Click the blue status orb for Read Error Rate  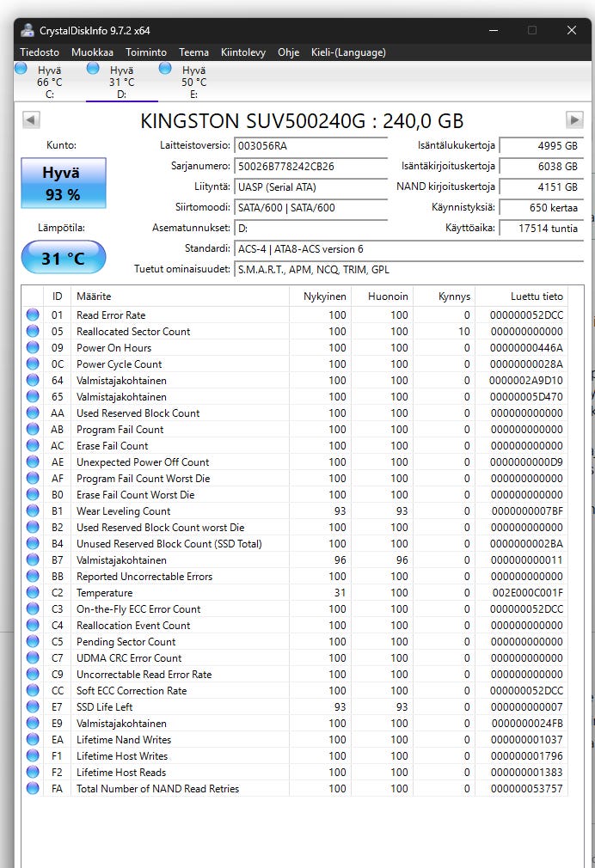(x=33, y=315)
